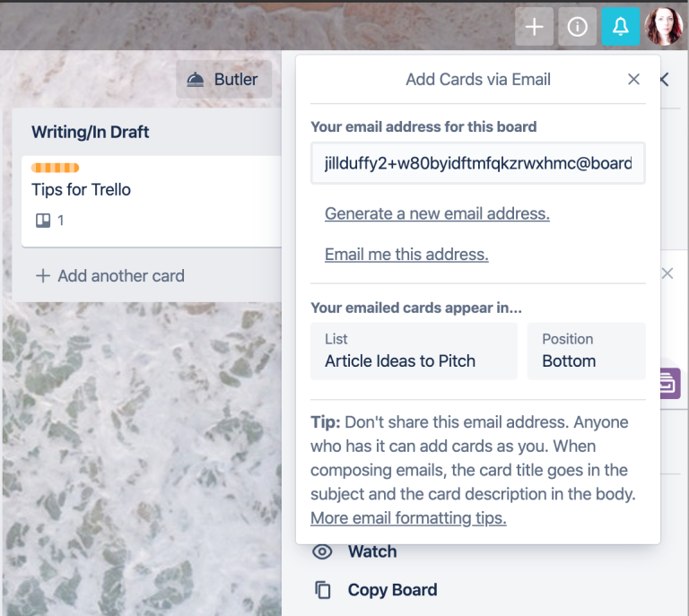This screenshot has height=616, width=689.
Task: Open the List dropdown Article Ideas to Pitch
Action: point(414,351)
